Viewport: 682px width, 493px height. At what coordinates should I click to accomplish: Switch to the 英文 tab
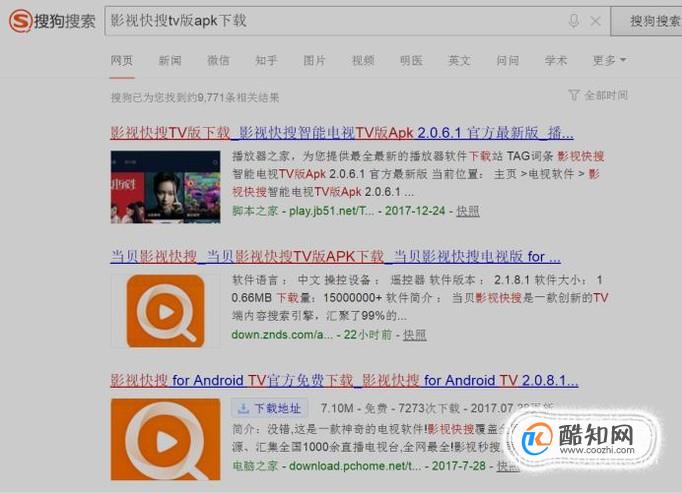pyautogui.click(x=459, y=60)
